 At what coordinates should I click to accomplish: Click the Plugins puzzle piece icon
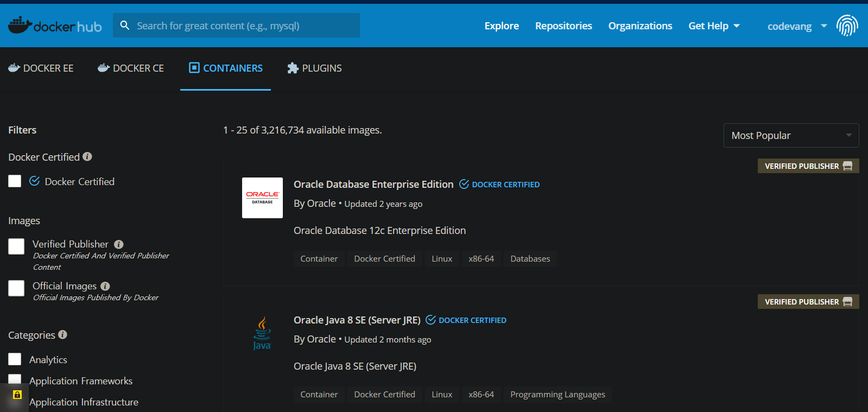click(293, 68)
